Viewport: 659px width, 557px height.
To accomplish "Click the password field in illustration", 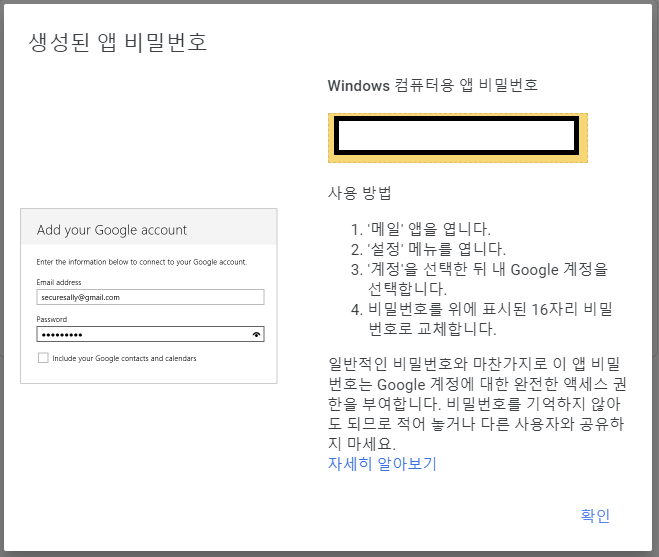I will coord(150,335).
